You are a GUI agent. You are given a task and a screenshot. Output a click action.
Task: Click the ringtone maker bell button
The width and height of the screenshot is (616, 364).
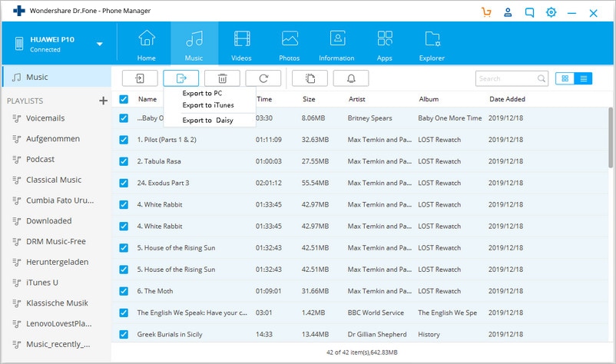click(351, 78)
